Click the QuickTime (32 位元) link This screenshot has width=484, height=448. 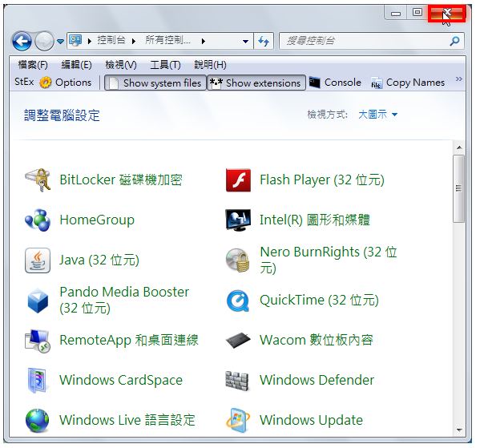click(319, 301)
